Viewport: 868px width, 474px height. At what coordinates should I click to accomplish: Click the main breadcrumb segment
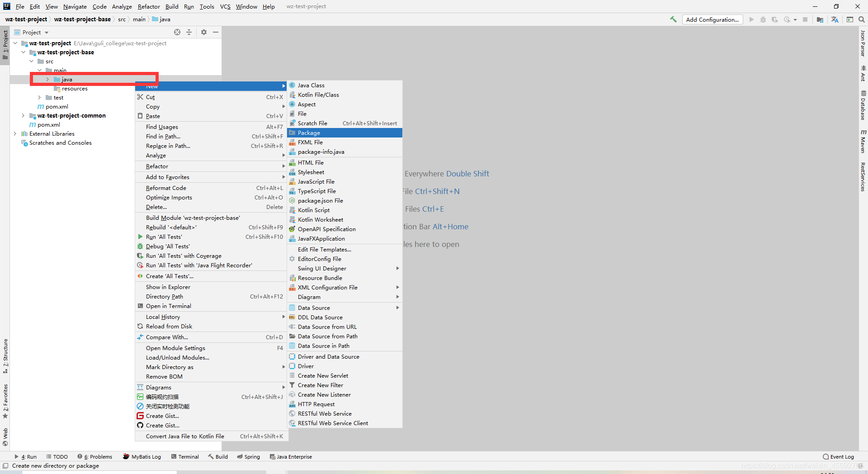[x=139, y=19]
